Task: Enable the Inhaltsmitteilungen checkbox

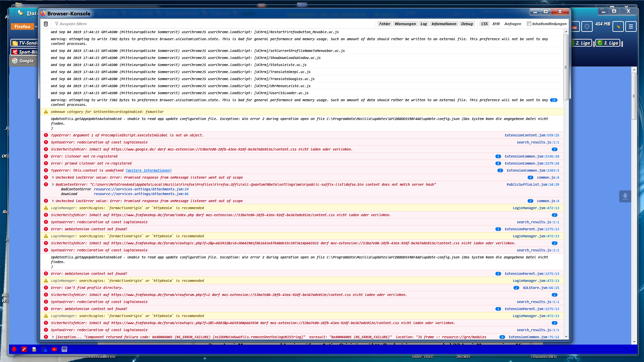Action: tap(529, 24)
